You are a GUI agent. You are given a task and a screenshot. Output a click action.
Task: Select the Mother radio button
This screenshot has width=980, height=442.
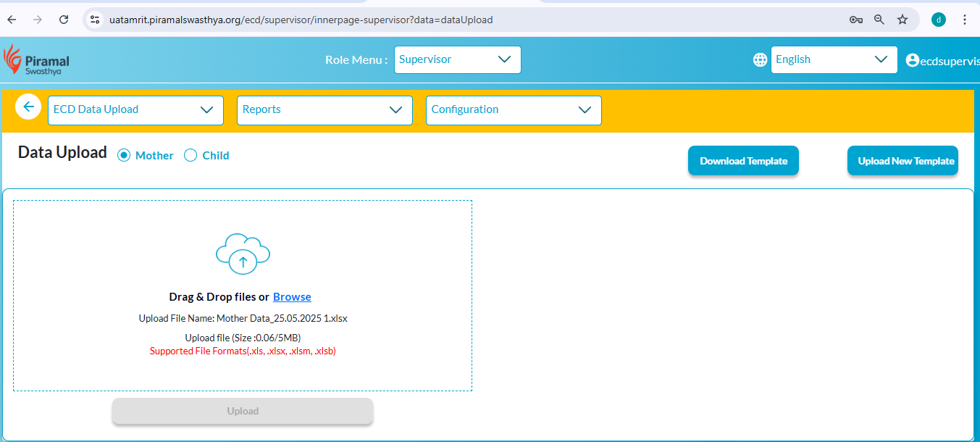tap(124, 155)
